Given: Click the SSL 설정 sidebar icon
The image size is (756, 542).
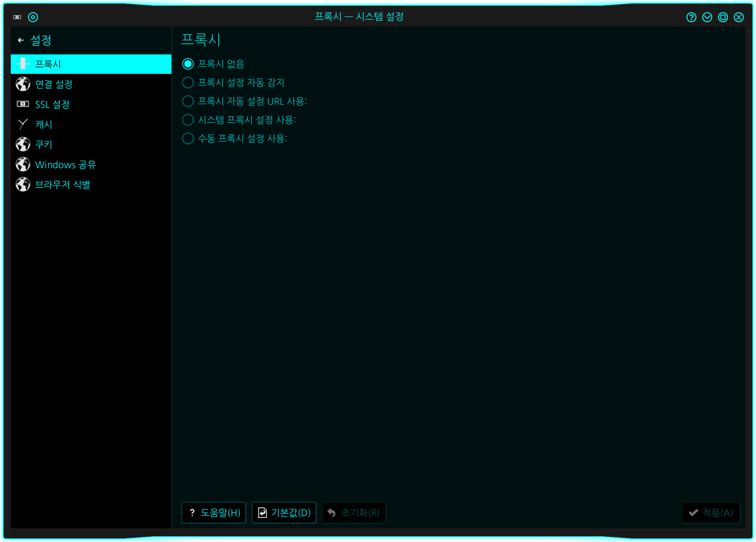Looking at the screenshot, I should [23, 104].
